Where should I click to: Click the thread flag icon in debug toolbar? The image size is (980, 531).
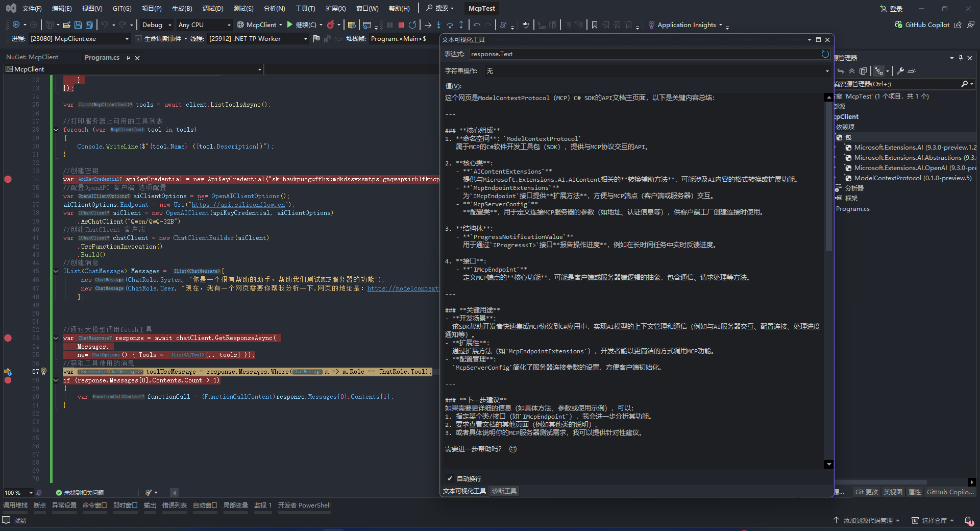pyautogui.click(x=316, y=38)
